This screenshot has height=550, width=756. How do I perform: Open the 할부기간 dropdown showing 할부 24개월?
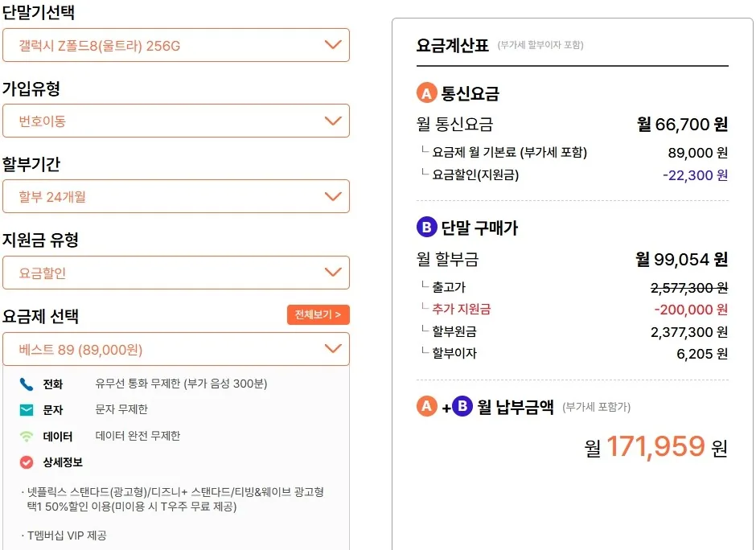point(176,197)
